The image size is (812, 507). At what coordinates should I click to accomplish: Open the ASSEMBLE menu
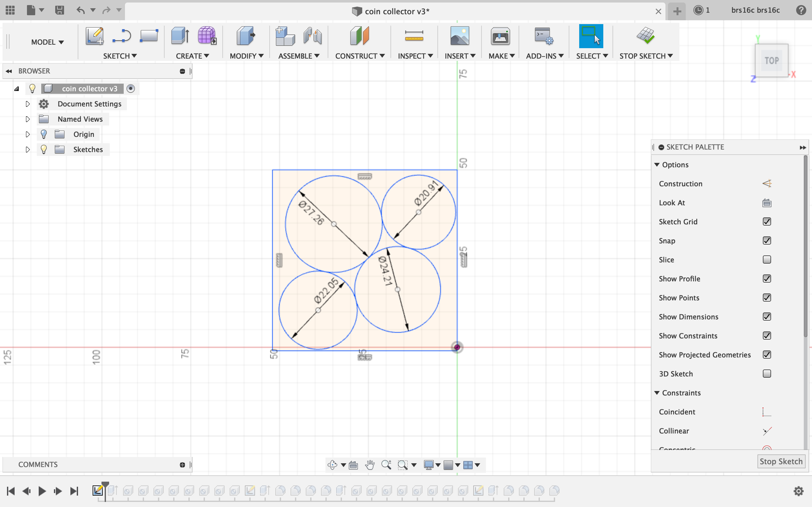point(298,56)
